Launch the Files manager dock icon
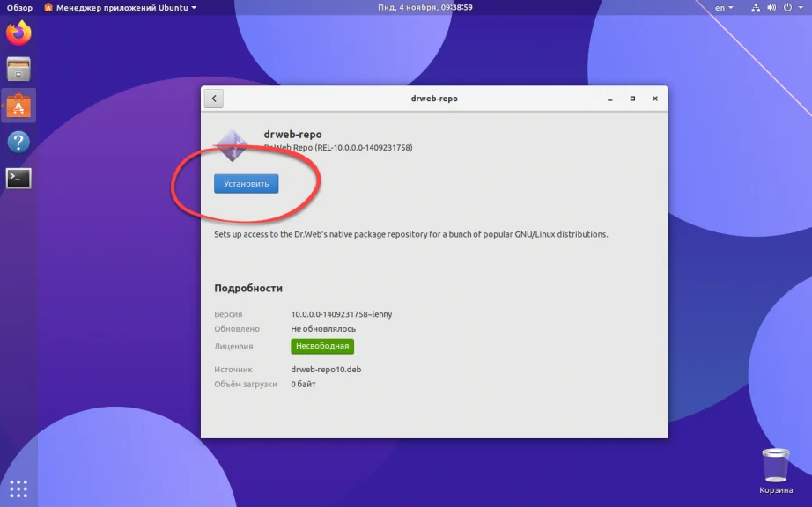This screenshot has width=812, height=507. coord(18,69)
